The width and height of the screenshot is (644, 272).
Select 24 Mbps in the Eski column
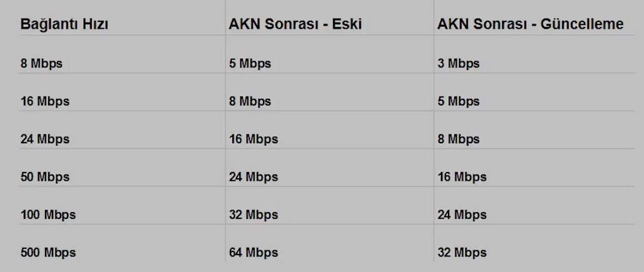254,177
